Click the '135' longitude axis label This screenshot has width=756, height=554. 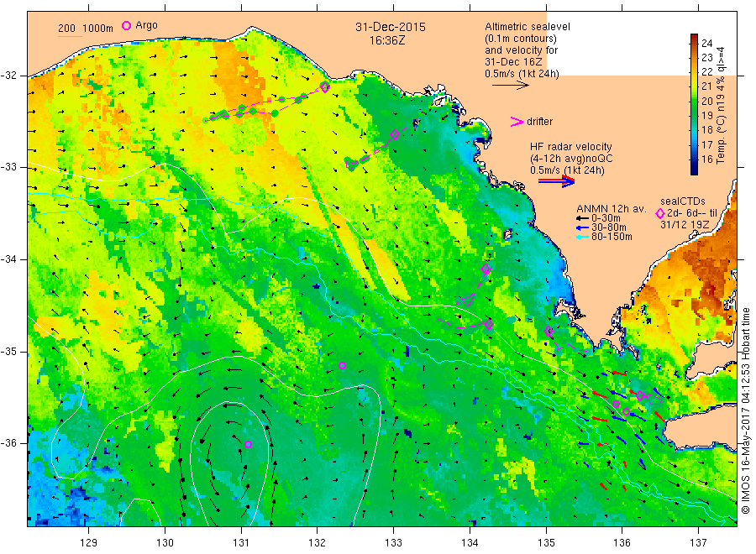pyautogui.click(x=546, y=543)
